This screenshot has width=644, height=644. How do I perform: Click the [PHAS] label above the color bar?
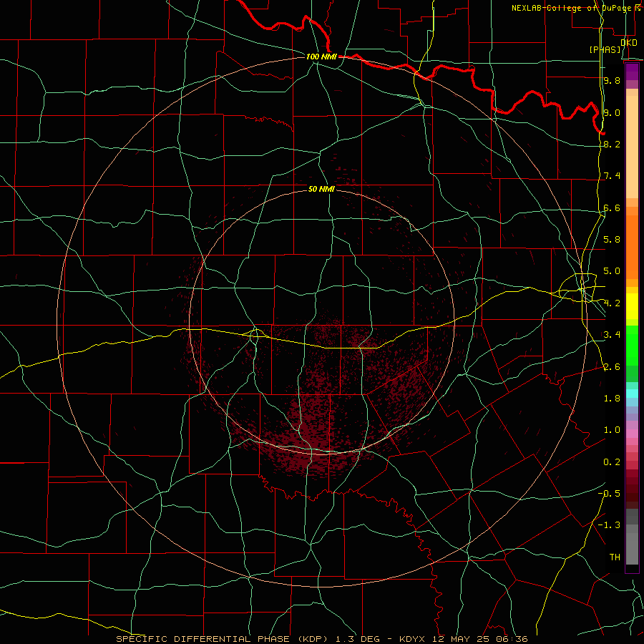605,49
